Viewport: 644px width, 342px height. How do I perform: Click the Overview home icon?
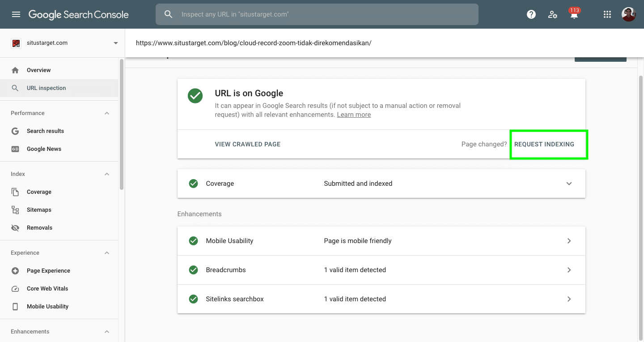pyautogui.click(x=15, y=70)
